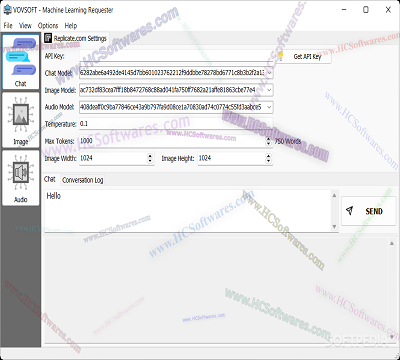Expand the Image Model dropdown
Screen dimensions: 400x360
[x=269, y=90]
